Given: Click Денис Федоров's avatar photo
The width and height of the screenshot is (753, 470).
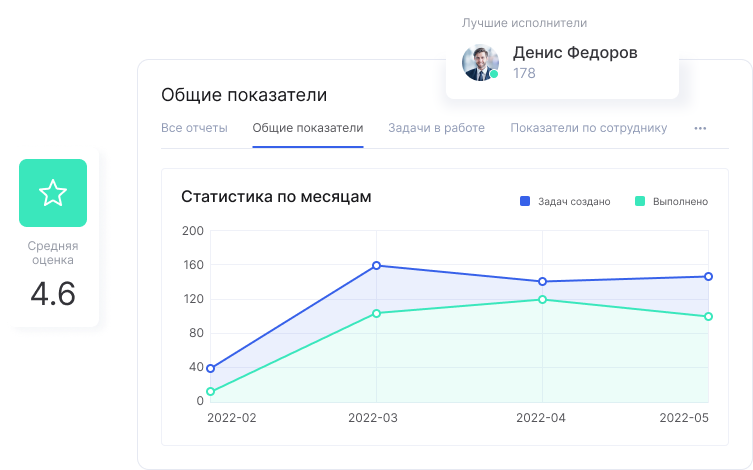Looking at the screenshot, I should point(480,62).
